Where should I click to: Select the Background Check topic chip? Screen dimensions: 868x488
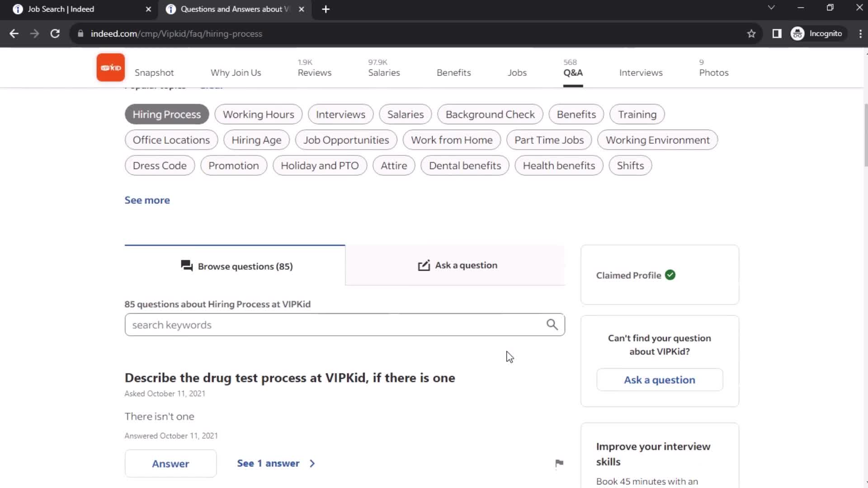(x=490, y=114)
